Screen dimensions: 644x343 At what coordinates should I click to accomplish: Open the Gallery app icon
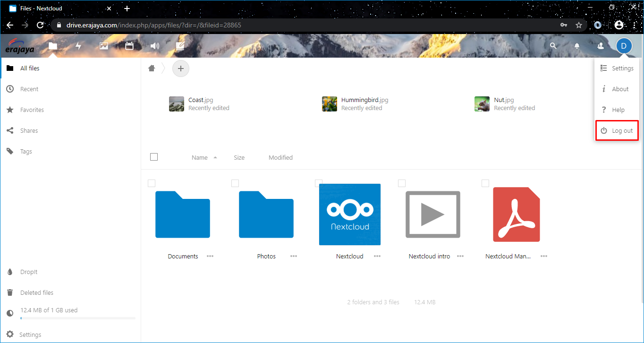click(x=104, y=46)
